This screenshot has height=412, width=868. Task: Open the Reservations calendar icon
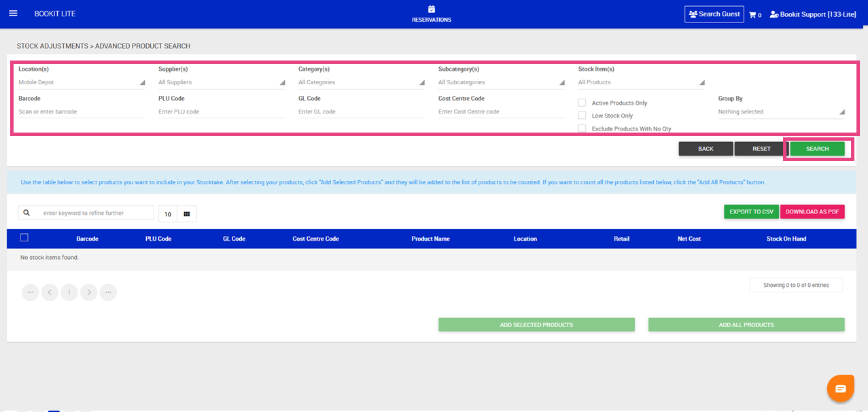[432, 10]
